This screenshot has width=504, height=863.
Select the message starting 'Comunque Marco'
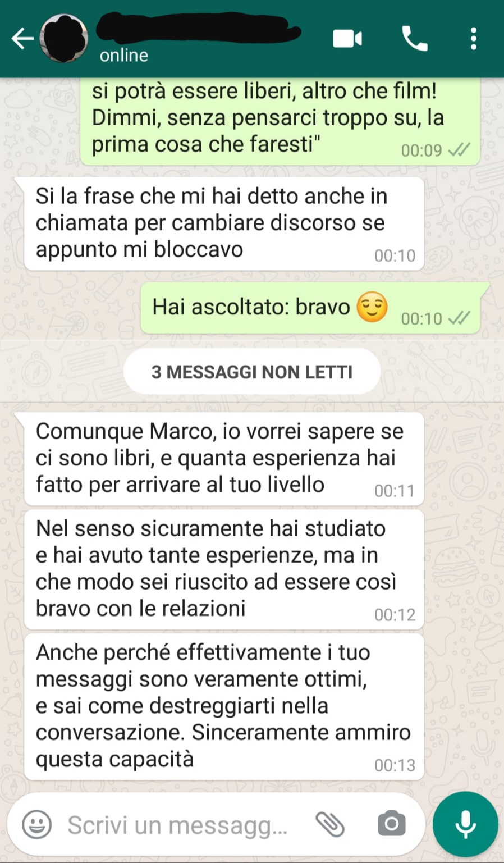point(224,459)
